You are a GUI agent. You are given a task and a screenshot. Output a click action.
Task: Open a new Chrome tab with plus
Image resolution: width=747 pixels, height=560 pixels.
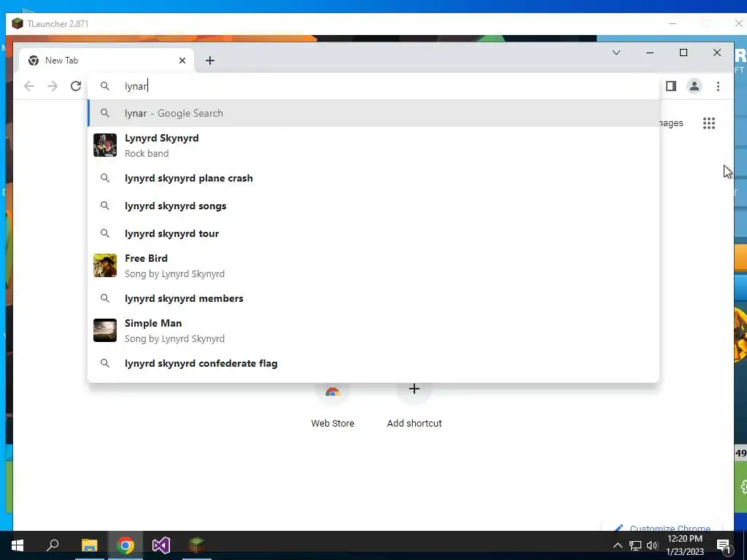[210, 61]
